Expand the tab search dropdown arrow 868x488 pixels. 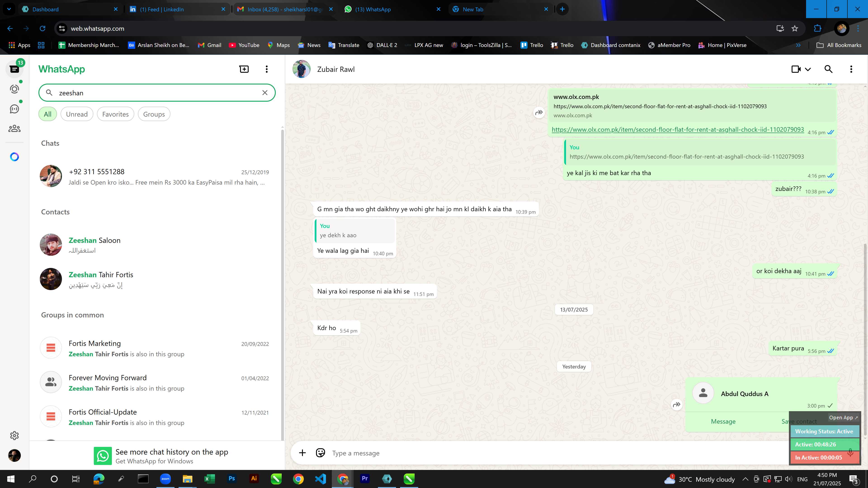pyautogui.click(x=9, y=9)
